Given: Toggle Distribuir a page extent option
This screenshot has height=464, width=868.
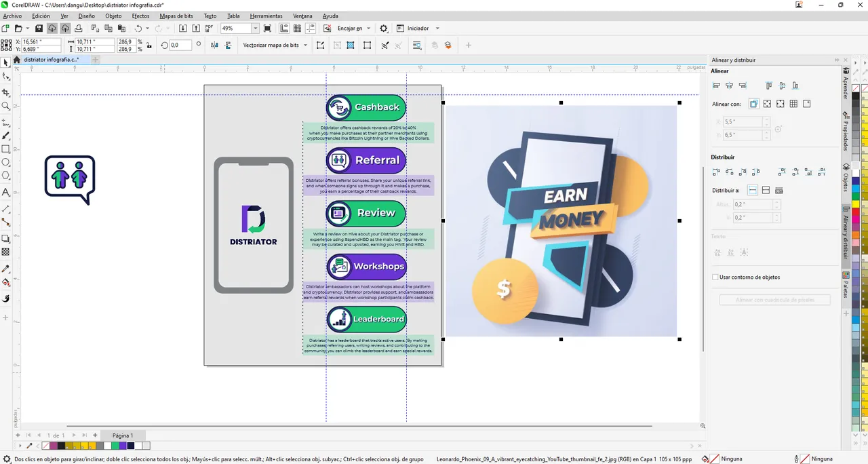Looking at the screenshot, I should (x=766, y=191).
